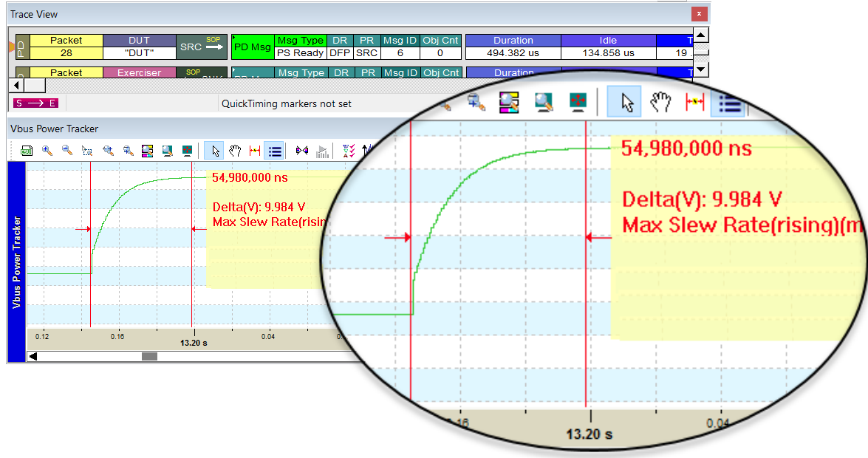Zoom in with the plus magnifier

click(47, 151)
